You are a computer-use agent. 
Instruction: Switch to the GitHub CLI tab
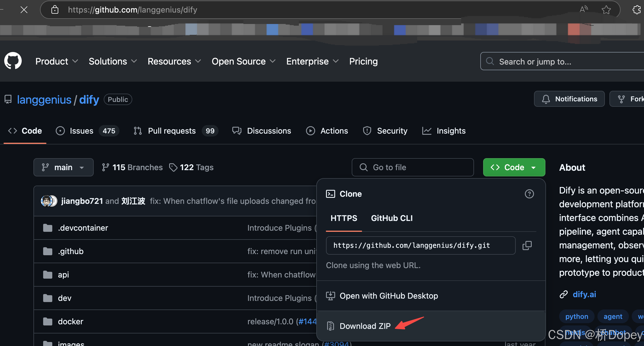pyautogui.click(x=391, y=218)
